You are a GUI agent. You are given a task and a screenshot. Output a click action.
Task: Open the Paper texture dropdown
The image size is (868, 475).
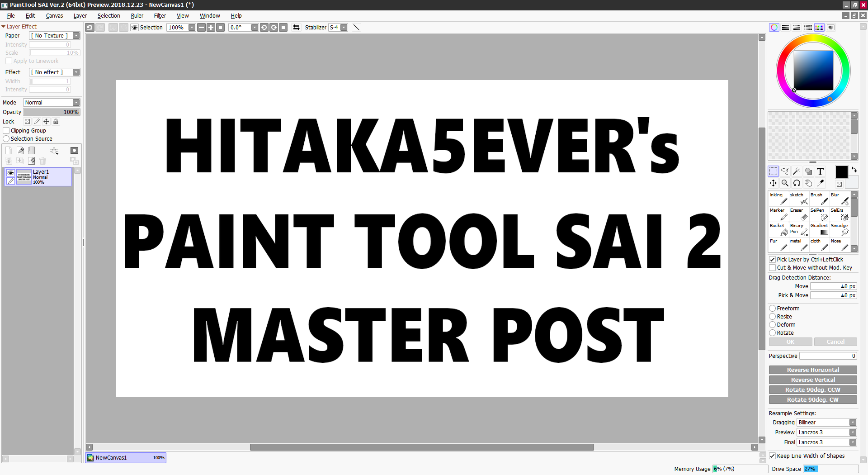point(55,36)
